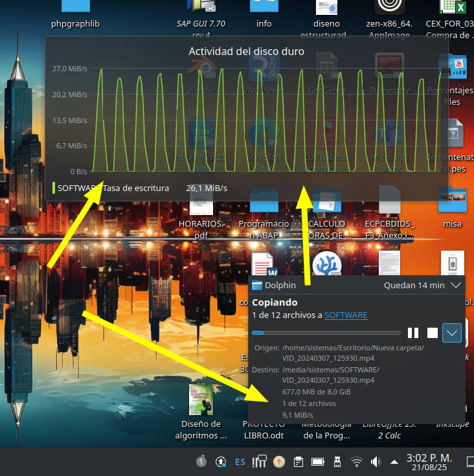Switch the ES keyboard layout indicator
474x476 pixels.
240,462
